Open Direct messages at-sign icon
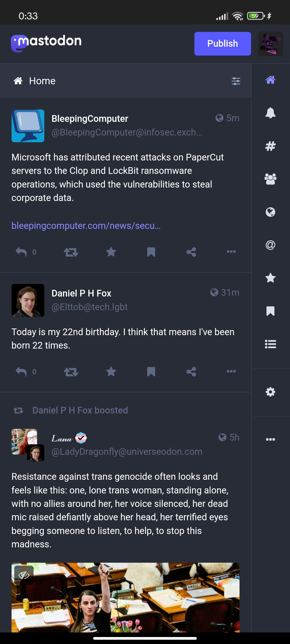The height and width of the screenshot is (644, 290). 270,245
